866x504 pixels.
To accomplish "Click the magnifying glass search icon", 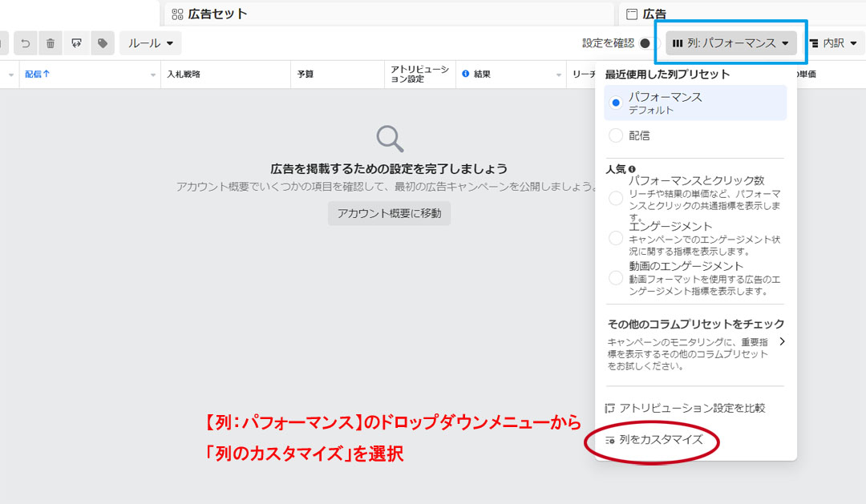I will [x=390, y=139].
